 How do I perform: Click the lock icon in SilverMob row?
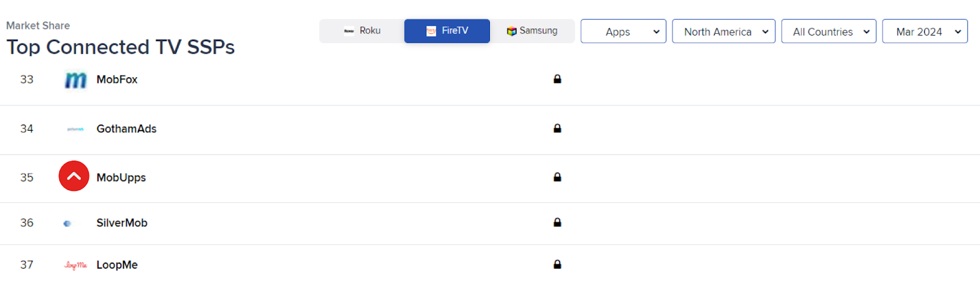pyautogui.click(x=557, y=222)
